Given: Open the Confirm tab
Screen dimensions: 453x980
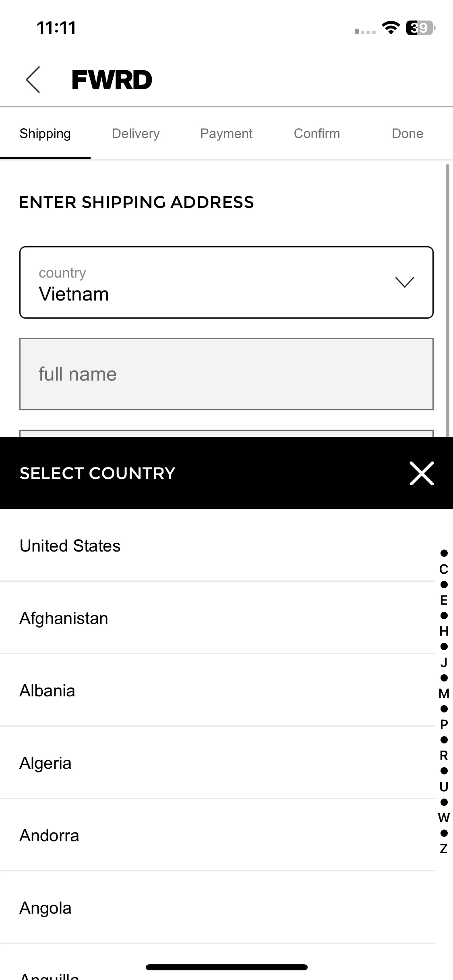Looking at the screenshot, I should pyautogui.click(x=317, y=134).
